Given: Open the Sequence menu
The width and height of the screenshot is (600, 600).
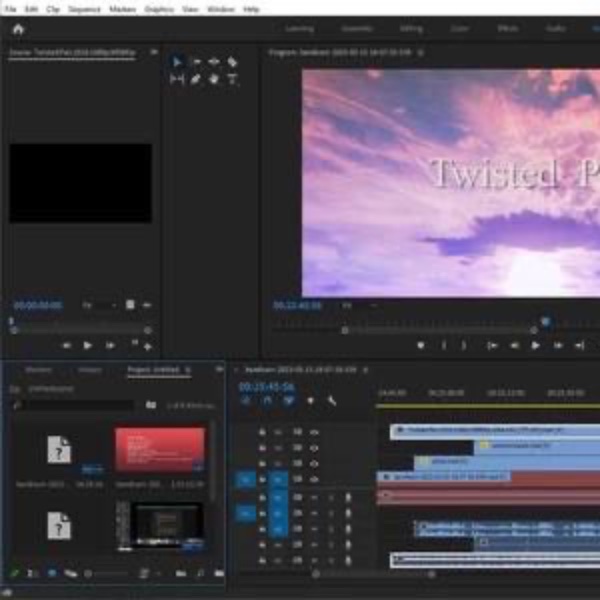Looking at the screenshot, I should [x=84, y=9].
